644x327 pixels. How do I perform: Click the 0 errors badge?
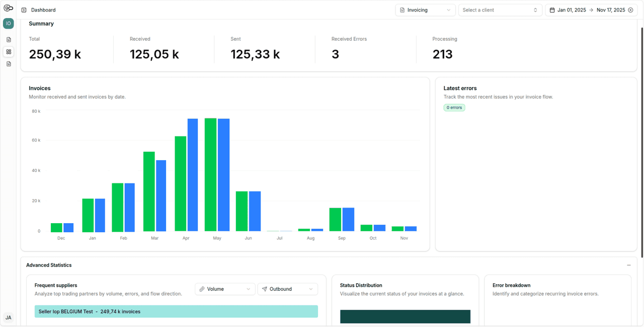[454, 108]
